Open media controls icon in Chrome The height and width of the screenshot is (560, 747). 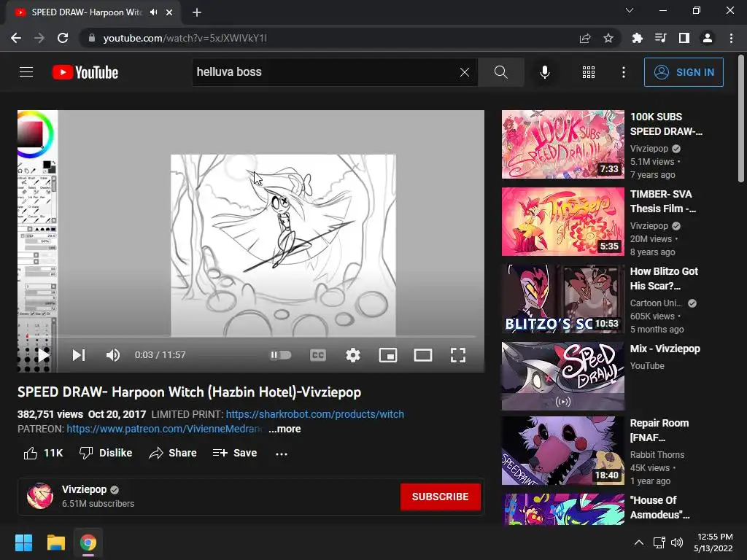click(x=660, y=38)
